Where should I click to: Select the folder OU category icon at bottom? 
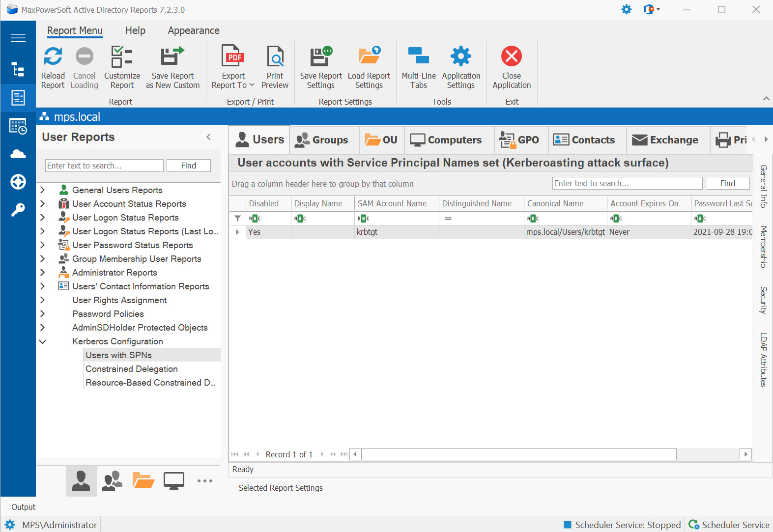tap(143, 480)
